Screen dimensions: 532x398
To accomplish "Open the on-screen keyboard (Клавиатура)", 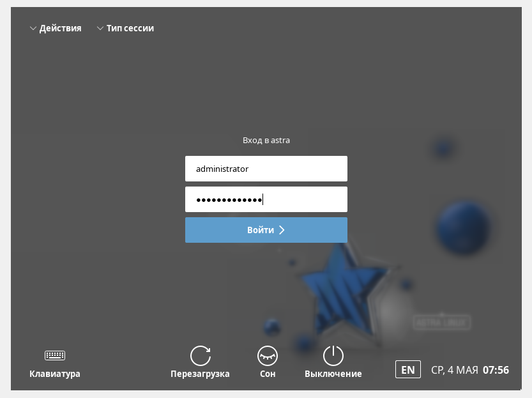I will click(55, 364).
